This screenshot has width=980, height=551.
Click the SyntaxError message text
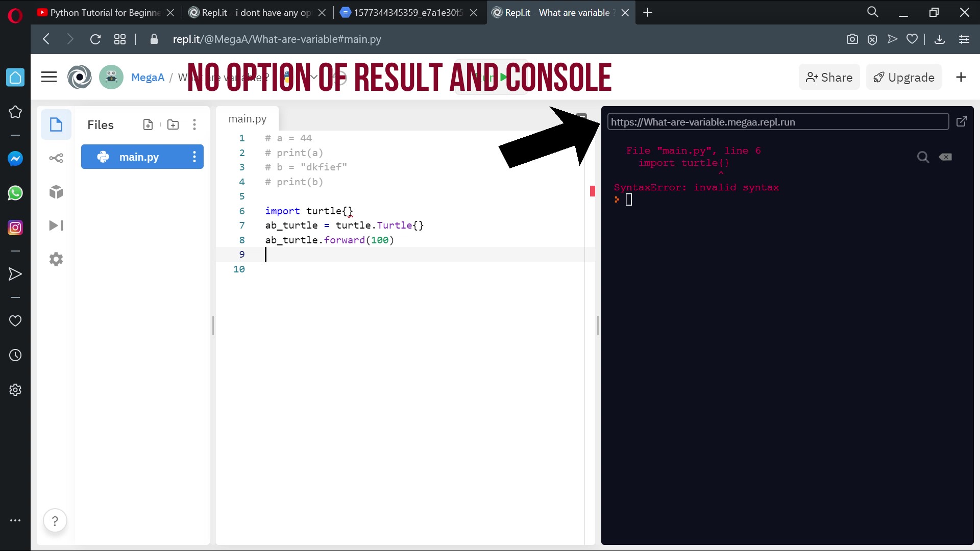click(696, 188)
